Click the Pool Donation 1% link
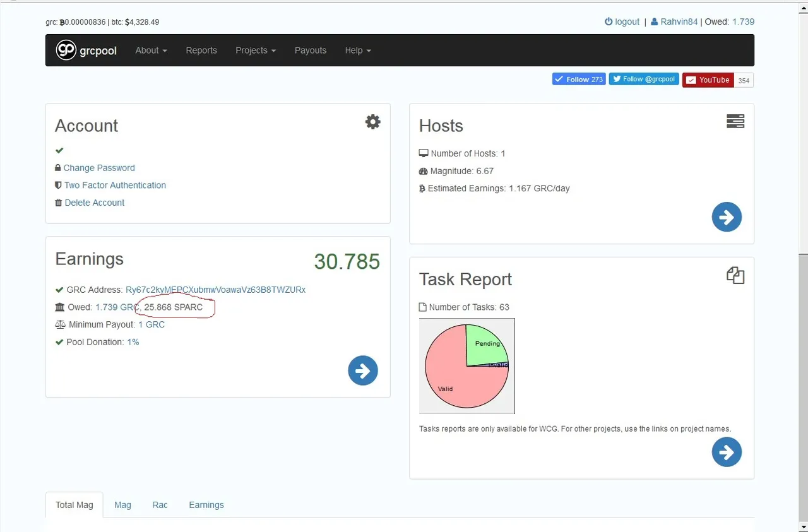The image size is (808, 532). (x=133, y=342)
